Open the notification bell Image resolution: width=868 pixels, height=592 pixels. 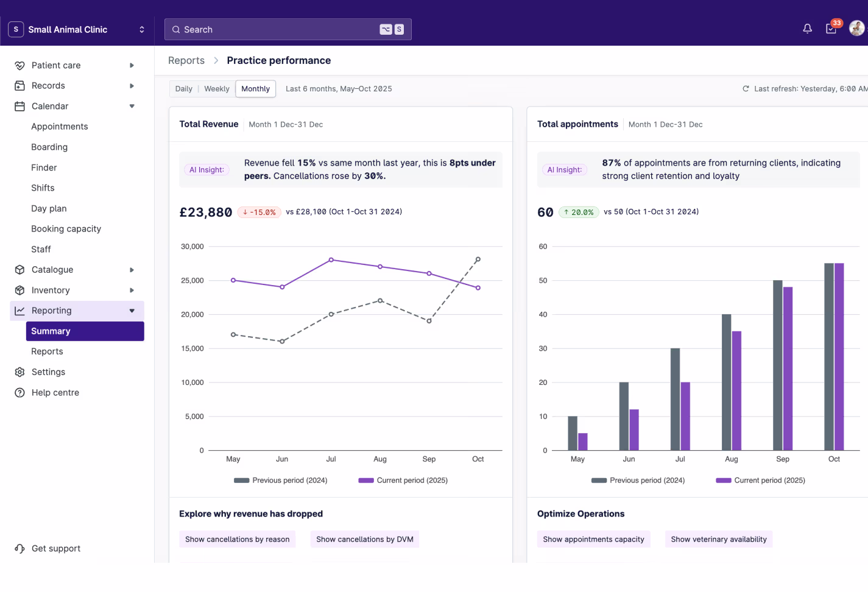pos(807,28)
